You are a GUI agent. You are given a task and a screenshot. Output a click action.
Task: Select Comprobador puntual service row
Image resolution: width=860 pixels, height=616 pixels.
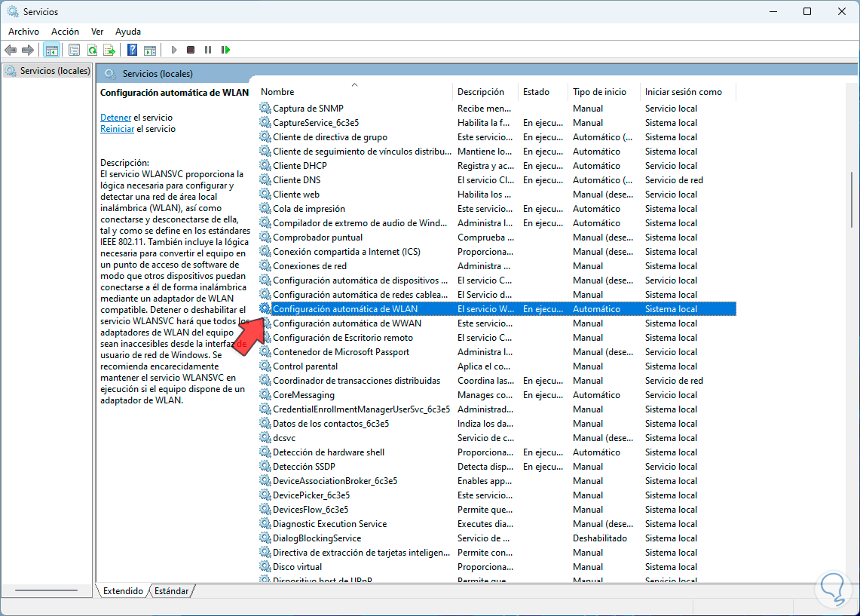[x=497, y=237]
